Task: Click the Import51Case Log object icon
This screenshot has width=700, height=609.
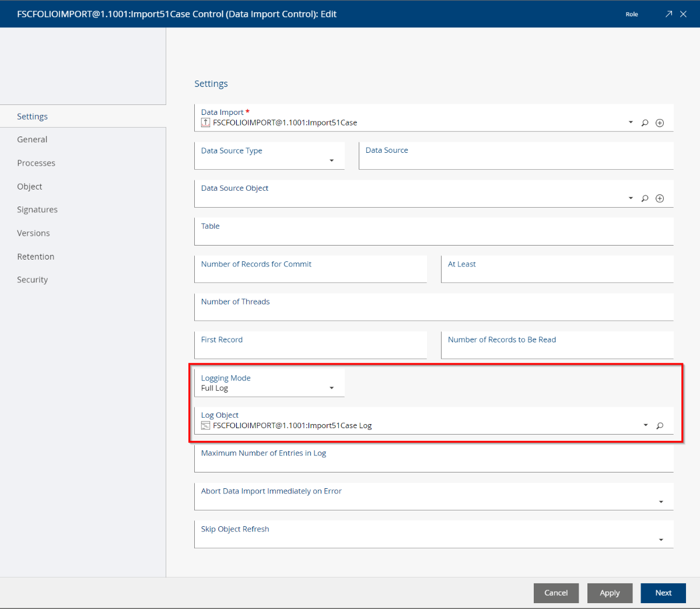Action: pyautogui.click(x=205, y=426)
